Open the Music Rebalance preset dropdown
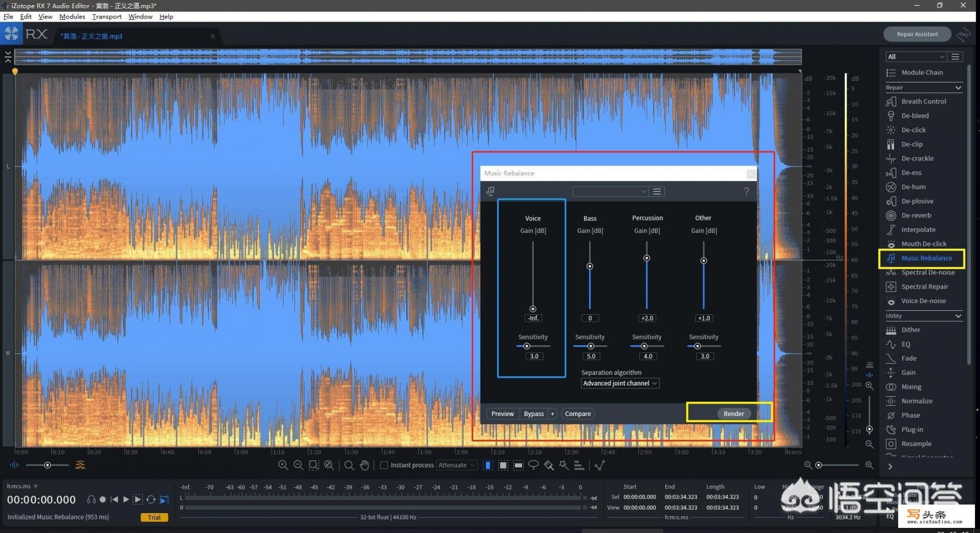The height and width of the screenshot is (533, 980). [x=610, y=192]
